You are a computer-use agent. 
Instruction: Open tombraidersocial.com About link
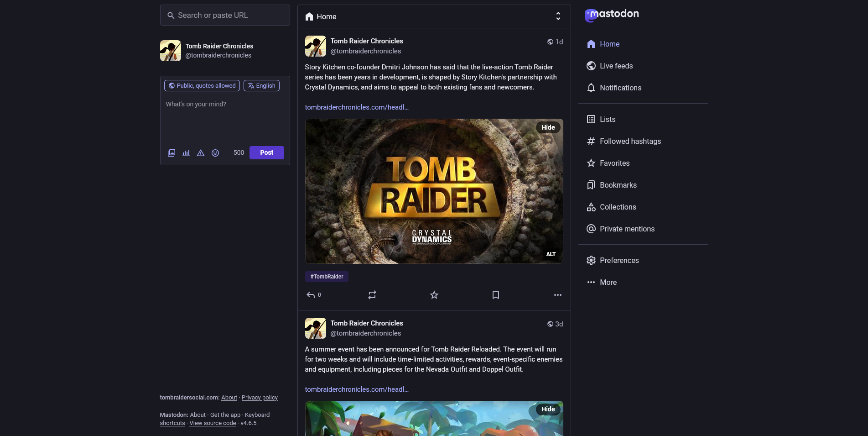point(229,398)
